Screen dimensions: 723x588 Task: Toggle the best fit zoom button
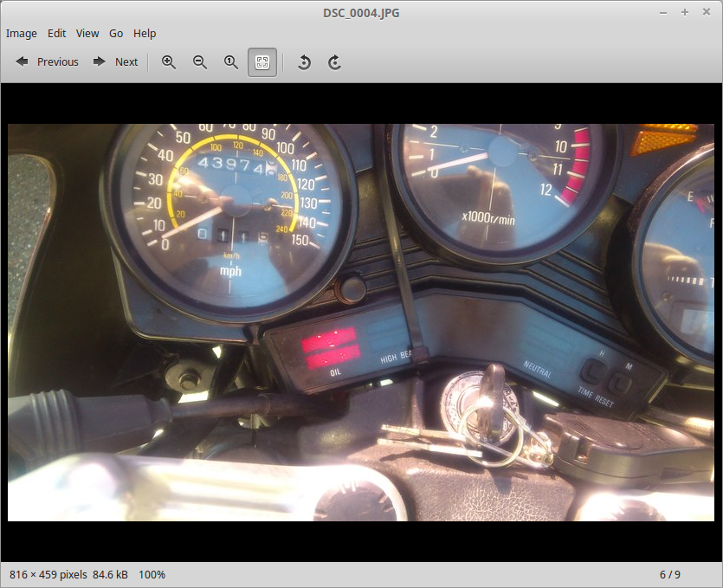[x=262, y=61]
